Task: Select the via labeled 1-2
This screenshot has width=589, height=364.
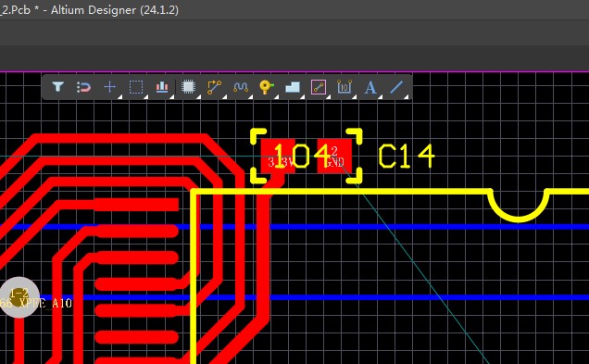Action: tap(19, 297)
